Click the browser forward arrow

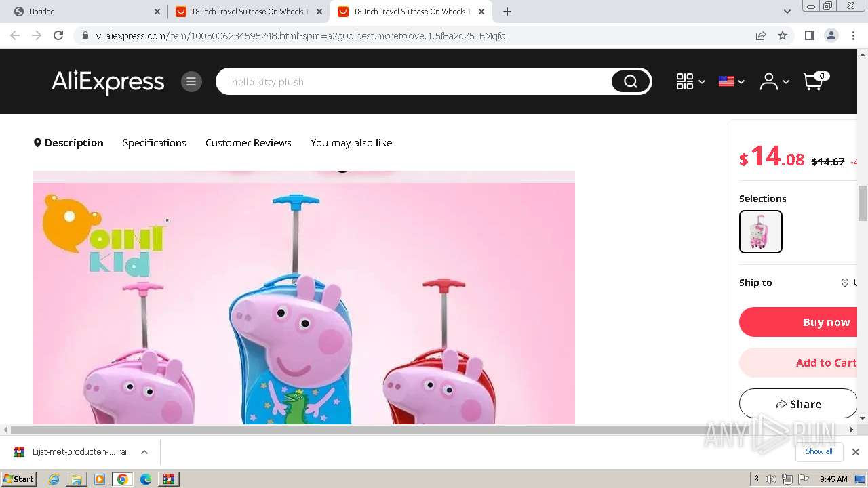(37, 35)
